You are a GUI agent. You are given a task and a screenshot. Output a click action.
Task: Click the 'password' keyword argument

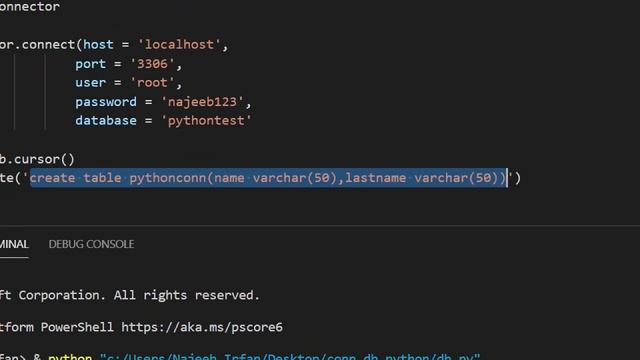point(106,102)
